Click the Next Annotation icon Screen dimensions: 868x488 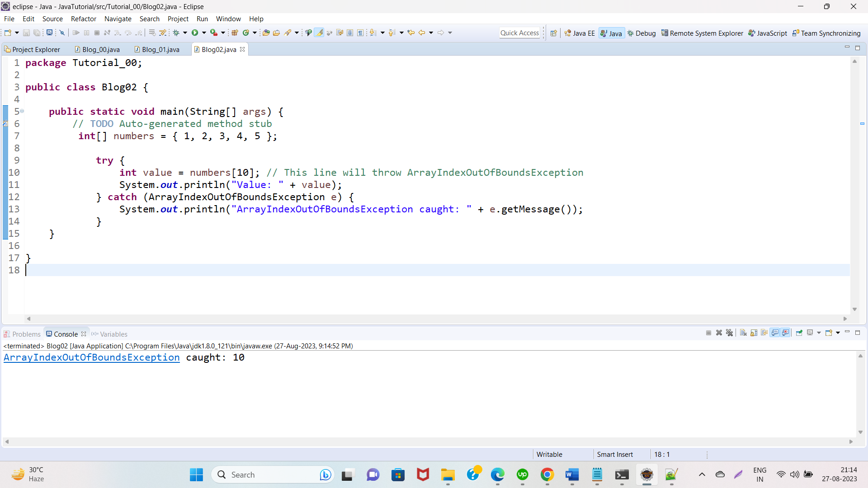373,33
